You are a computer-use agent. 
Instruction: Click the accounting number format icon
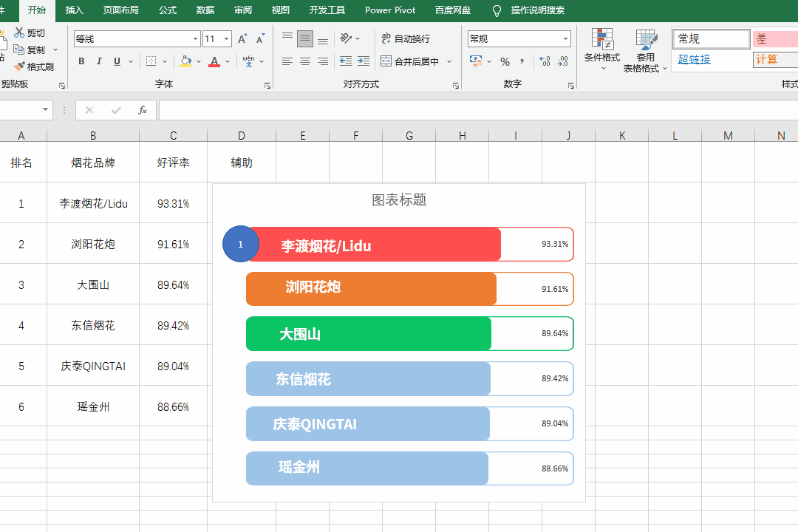click(x=476, y=61)
